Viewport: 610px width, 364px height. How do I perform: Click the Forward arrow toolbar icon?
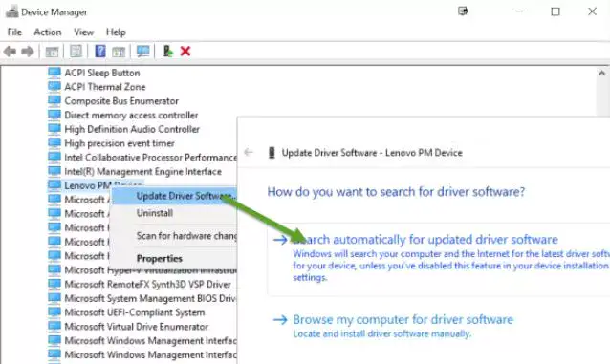click(27, 51)
